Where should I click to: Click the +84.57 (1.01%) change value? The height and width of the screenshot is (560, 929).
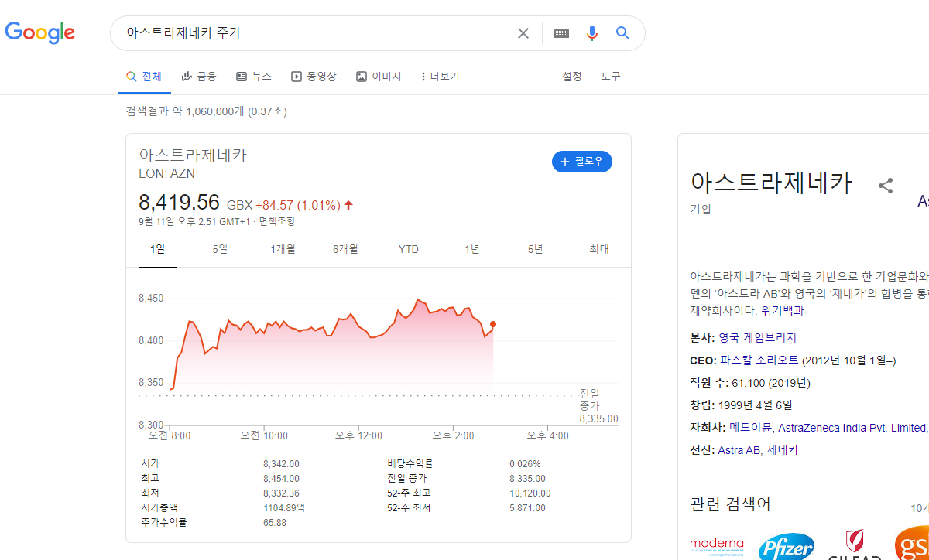[298, 205]
